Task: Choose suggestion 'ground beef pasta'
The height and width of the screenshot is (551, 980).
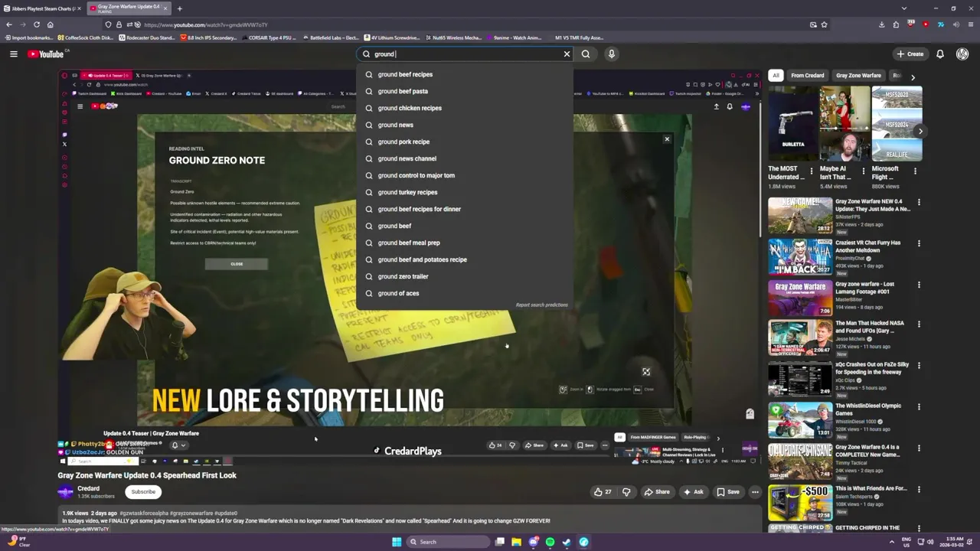Action: (x=465, y=91)
